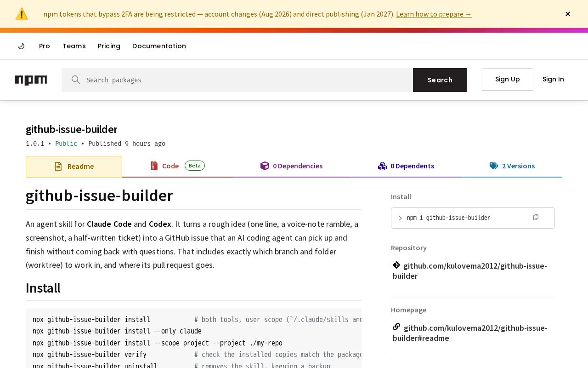The height and width of the screenshot is (368, 588).
Task: Switch to the Code tab
Action: [177, 166]
